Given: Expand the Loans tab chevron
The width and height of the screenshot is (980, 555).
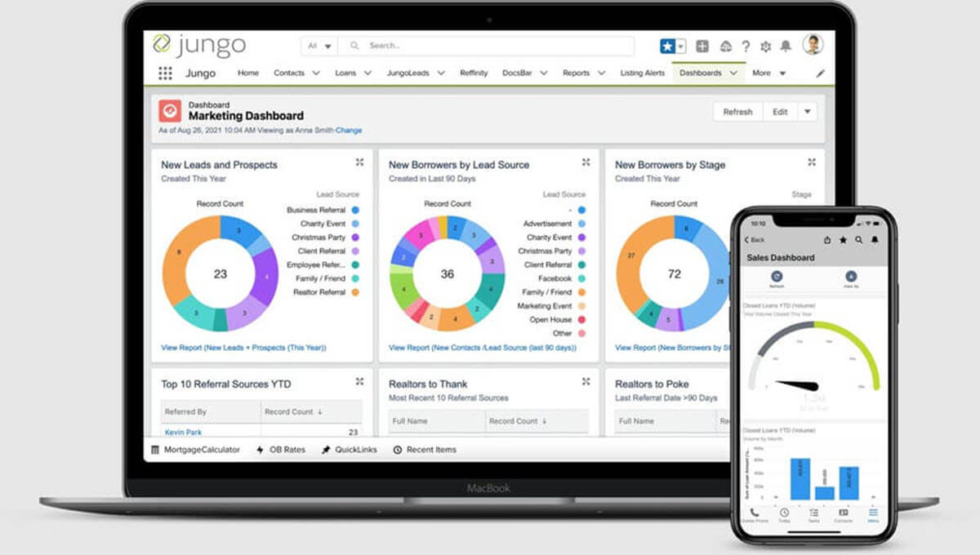Looking at the screenshot, I should 367,73.
